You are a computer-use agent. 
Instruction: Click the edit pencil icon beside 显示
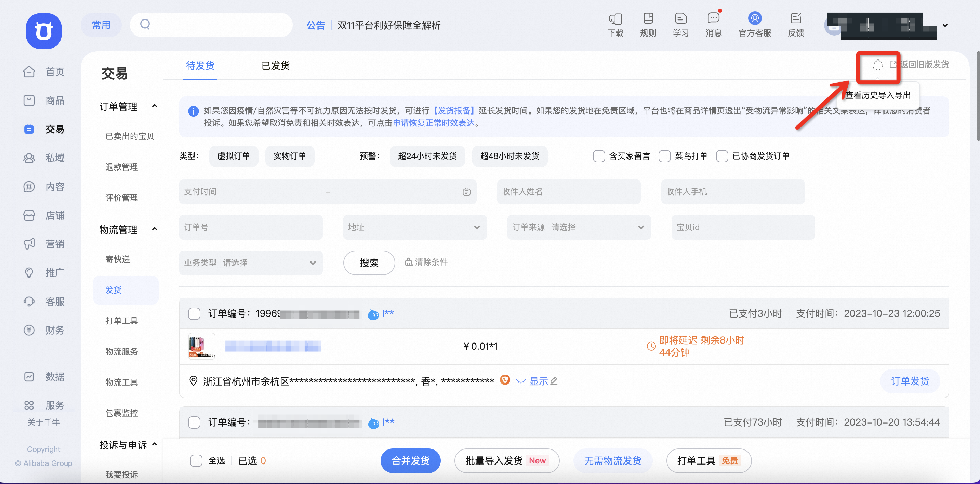pyautogui.click(x=554, y=380)
